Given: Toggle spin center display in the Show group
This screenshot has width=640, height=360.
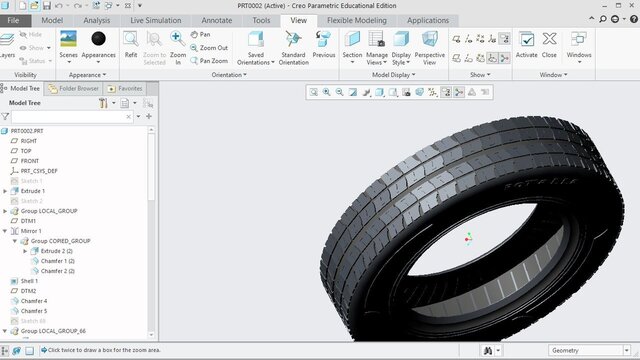Looking at the screenshot, I should 505,58.
